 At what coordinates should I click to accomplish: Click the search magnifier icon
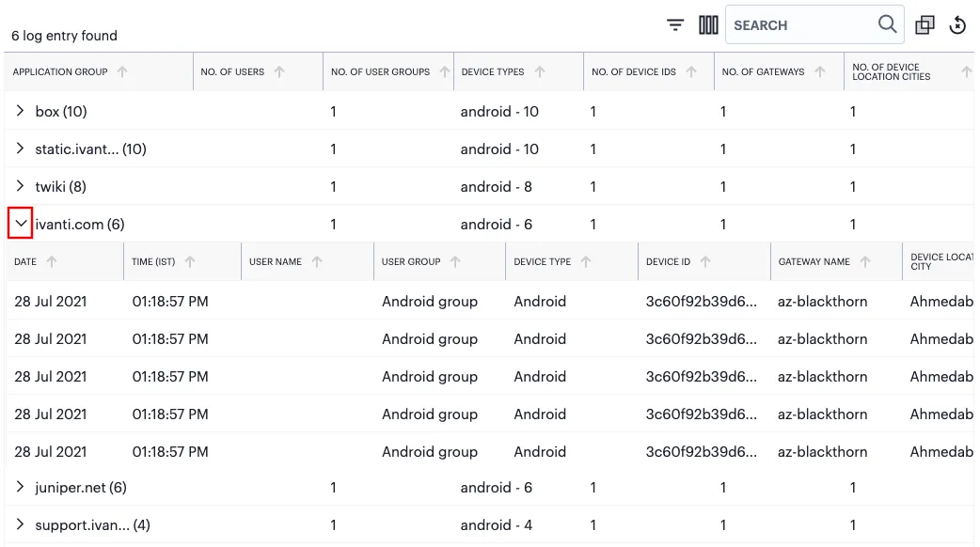point(887,24)
